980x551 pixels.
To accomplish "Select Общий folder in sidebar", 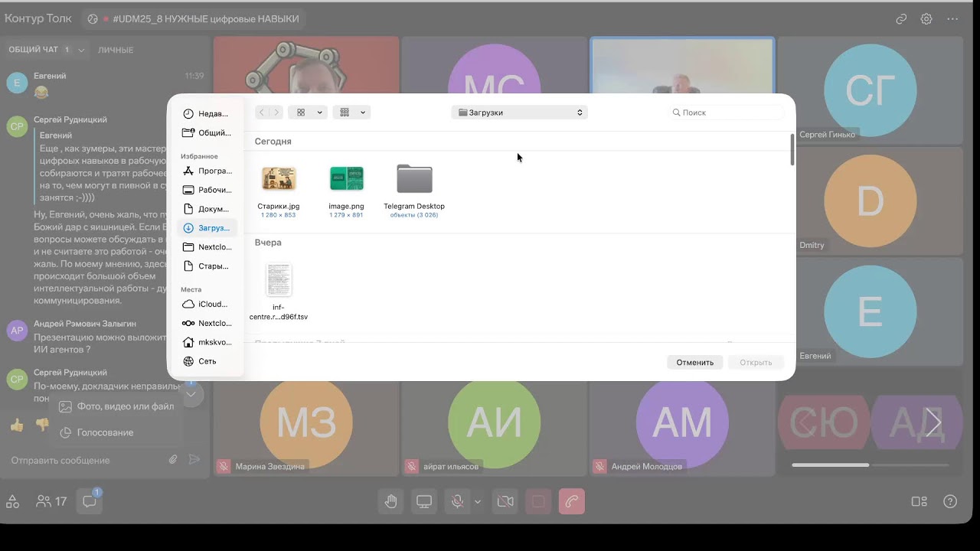I will coord(207,133).
